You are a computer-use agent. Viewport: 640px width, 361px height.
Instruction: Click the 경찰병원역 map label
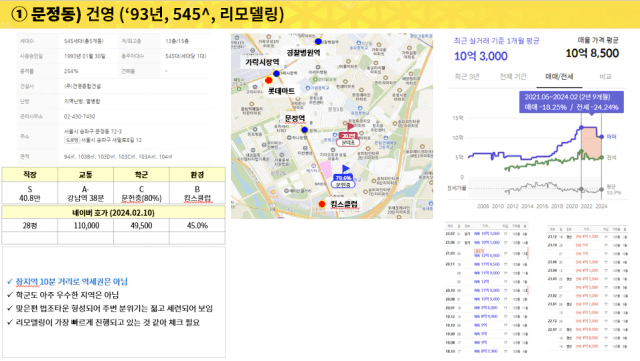[x=303, y=53]
